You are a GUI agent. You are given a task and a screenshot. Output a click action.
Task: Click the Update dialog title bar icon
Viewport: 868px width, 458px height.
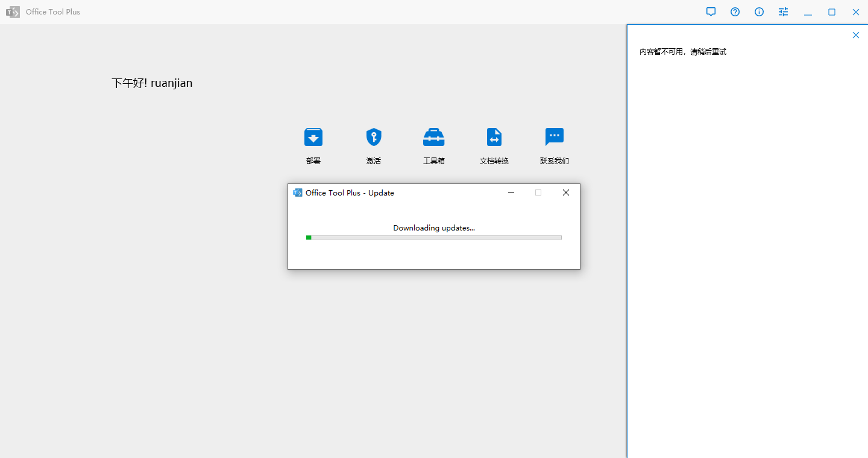click(x=297, y=193)
